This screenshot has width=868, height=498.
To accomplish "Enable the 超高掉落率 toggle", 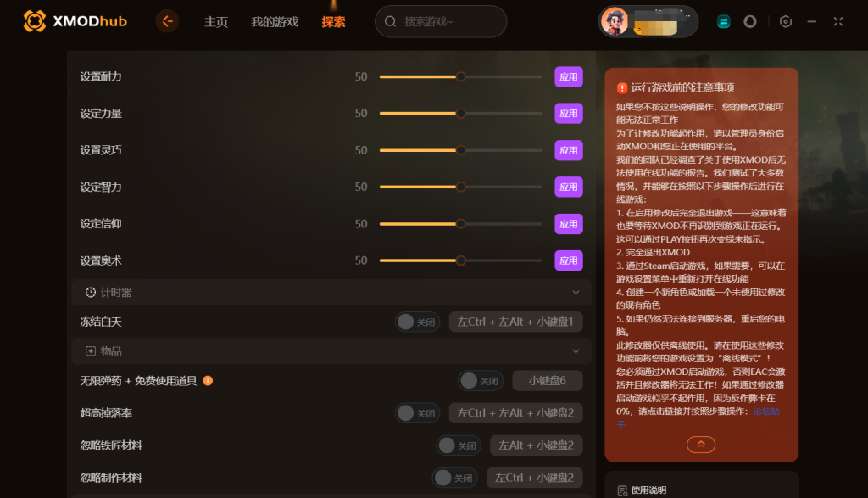I will point(417,413).
